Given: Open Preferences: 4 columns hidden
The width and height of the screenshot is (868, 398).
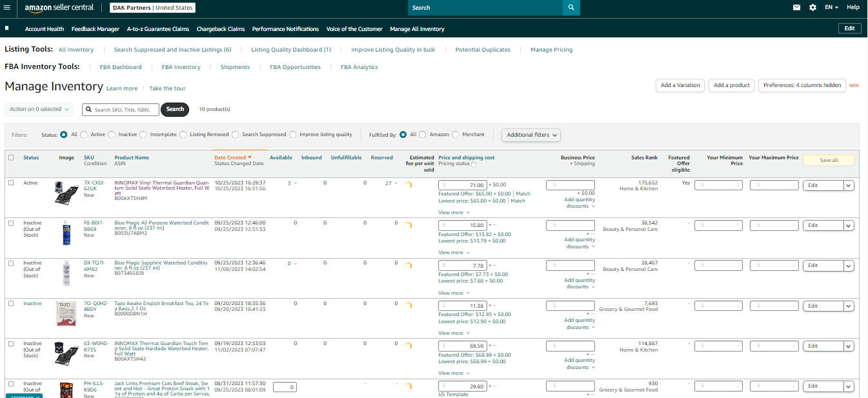Looking at the screenshot, I should [x=802, y=85].
